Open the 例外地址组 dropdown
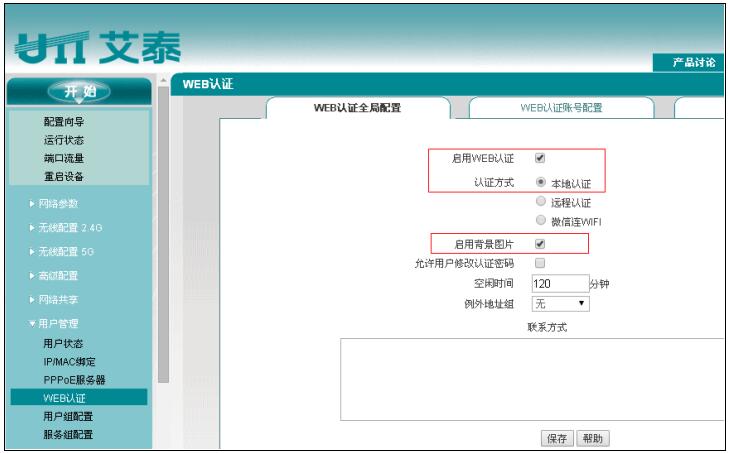This screenshot has width=730, height=453. pyautogui.click(x=561, y=303)
